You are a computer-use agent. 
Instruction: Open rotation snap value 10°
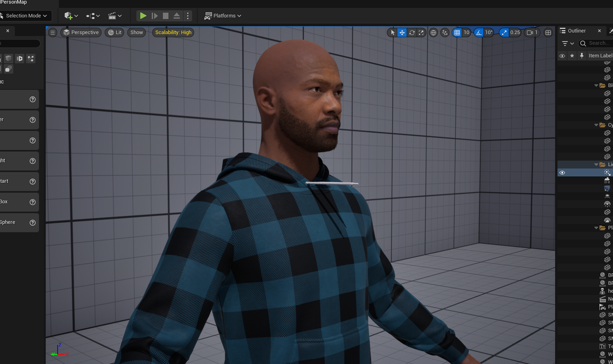489,32
